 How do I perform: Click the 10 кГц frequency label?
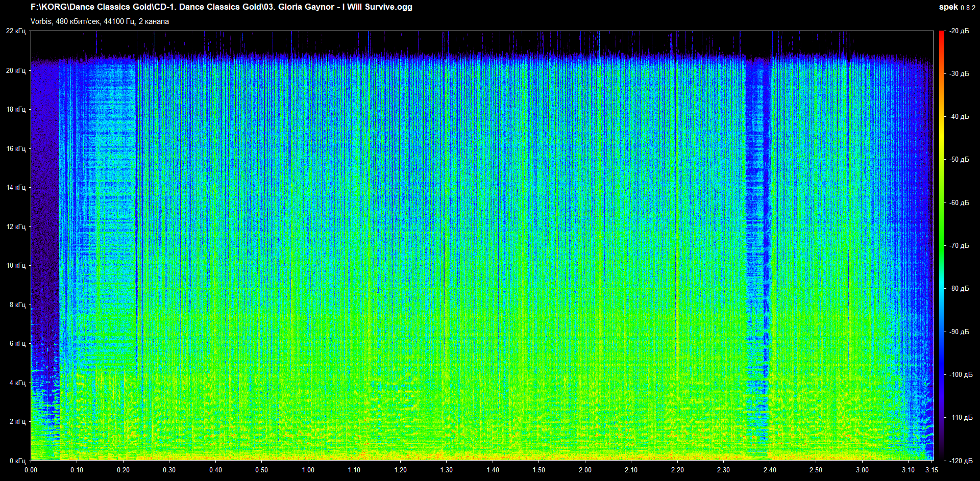(x=16, y=265)
